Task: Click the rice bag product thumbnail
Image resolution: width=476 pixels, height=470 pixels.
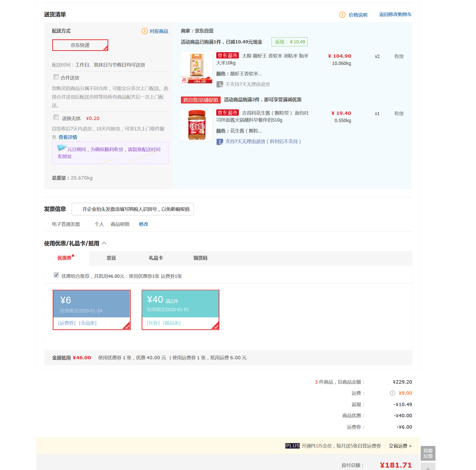Action: (x=197, y=68)
